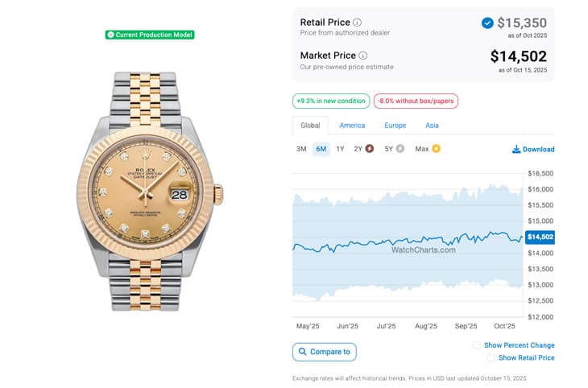This screenshot has width=588, height=388.
Task: Click the $14,502 price marker on chart
Action: [x=539, y=237]
